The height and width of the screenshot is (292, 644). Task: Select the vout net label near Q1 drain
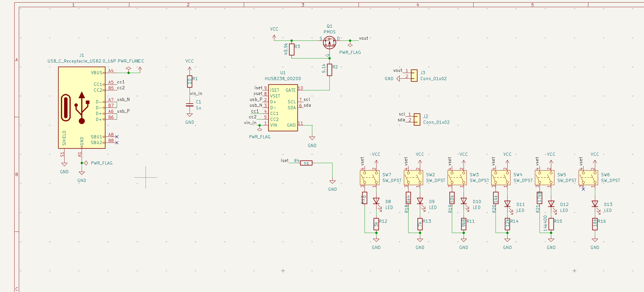[x=363, y=38]
